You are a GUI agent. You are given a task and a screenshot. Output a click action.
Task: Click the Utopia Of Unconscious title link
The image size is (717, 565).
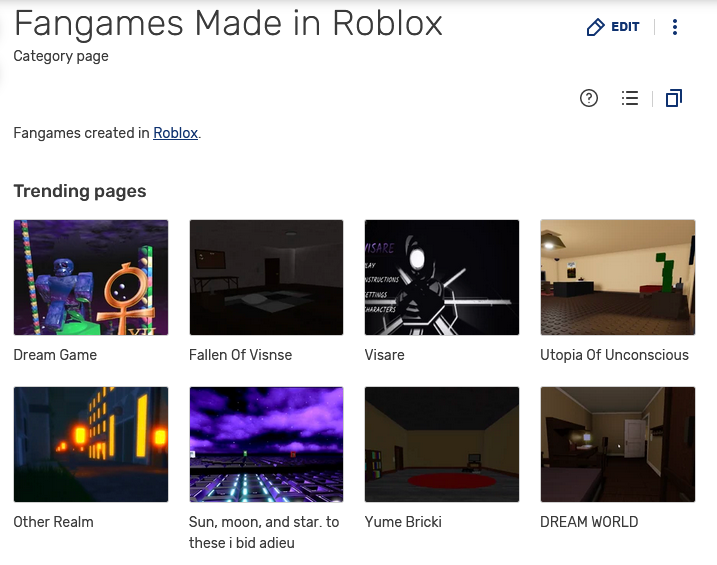click(x=614, y=355)
